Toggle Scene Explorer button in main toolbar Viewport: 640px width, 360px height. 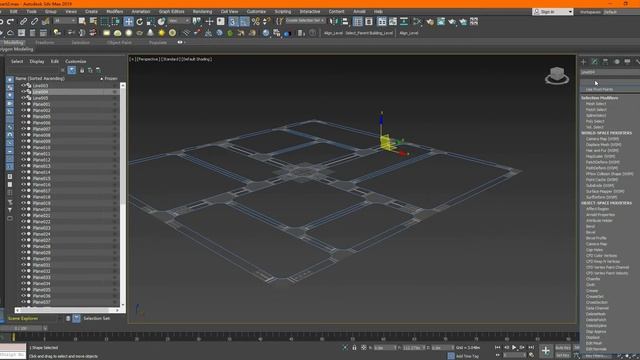[x=358, y=21]
